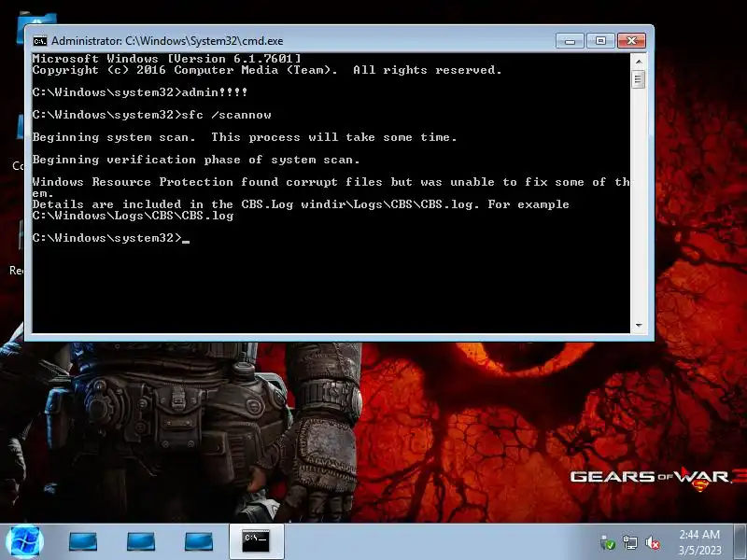
Task: Maximize the cmd.exe window
Action: click(x=600, y=41)
